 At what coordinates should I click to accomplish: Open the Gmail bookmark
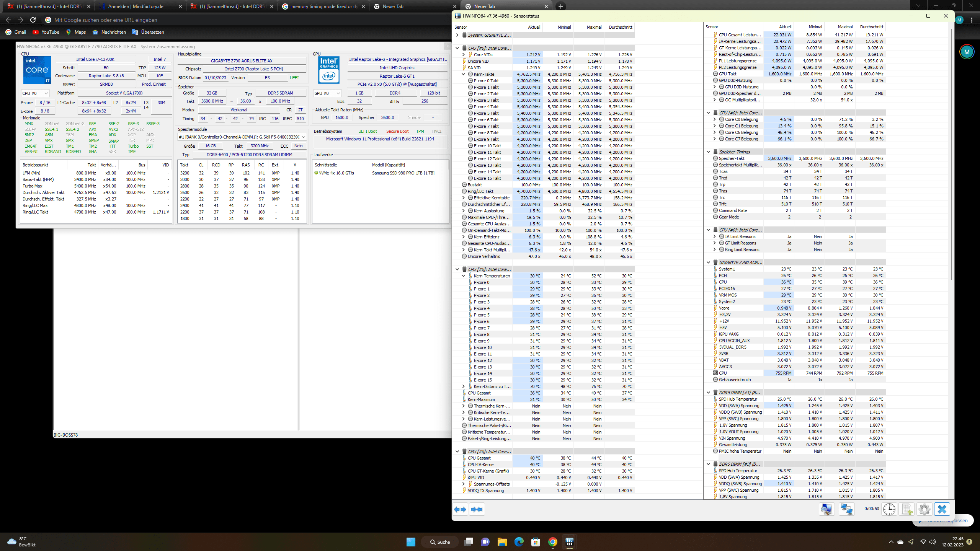(16, 32)
